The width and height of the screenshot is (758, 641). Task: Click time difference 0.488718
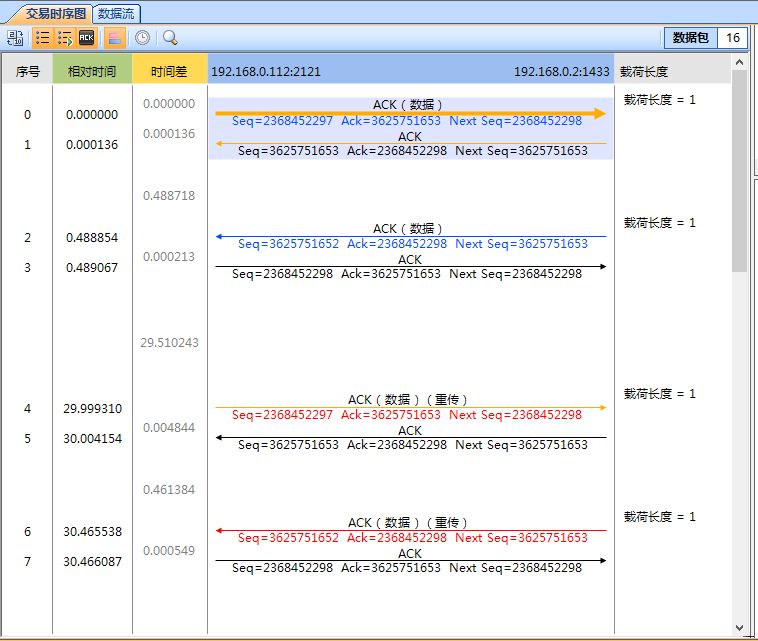coord(169,195)
